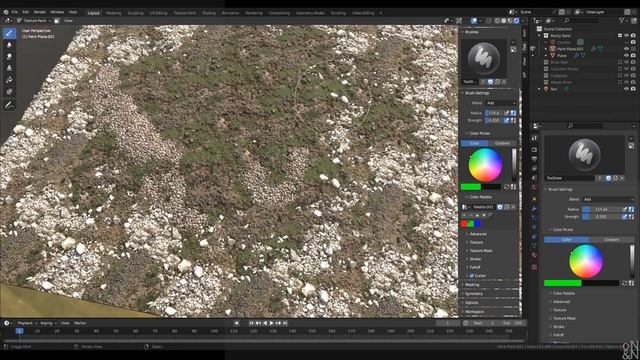Select Gradient button in Properties color picker
640x360 pixels.
click(x=612, y=240)
